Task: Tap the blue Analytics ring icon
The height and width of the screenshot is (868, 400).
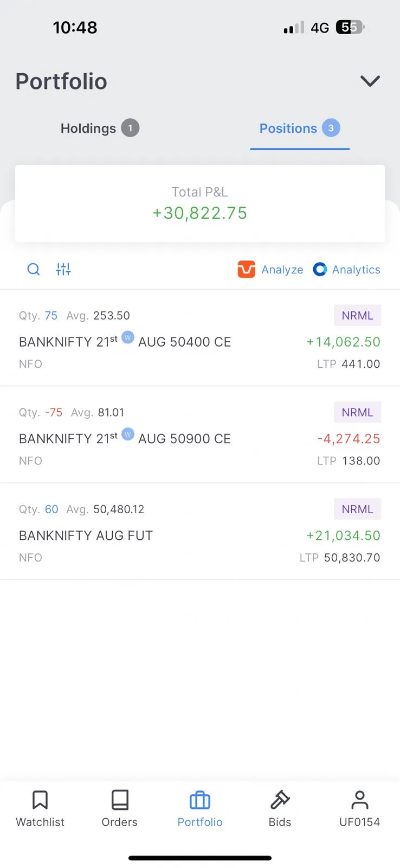Action: click(320, 269)
